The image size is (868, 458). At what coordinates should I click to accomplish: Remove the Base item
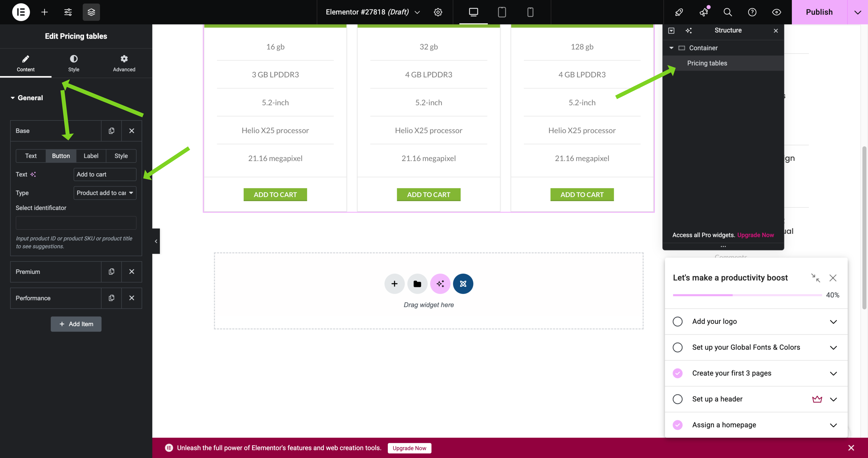coord(132,131)
